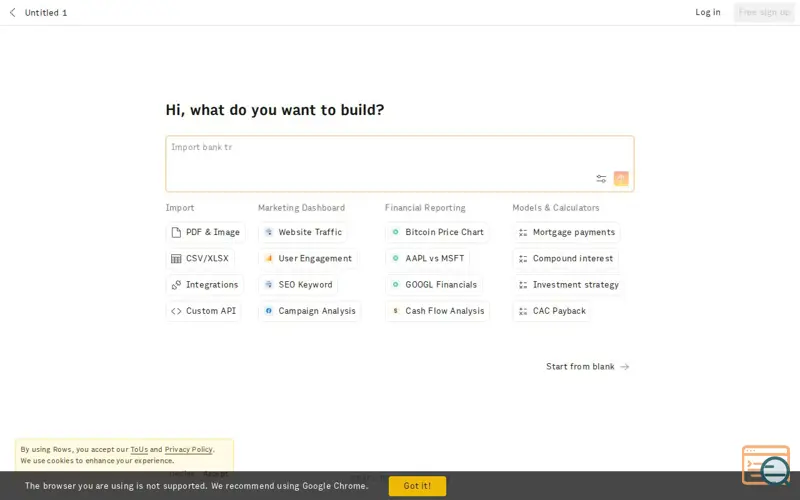
Task: Pick Website Traffic dashboard template
Action: tap(303, 232)
